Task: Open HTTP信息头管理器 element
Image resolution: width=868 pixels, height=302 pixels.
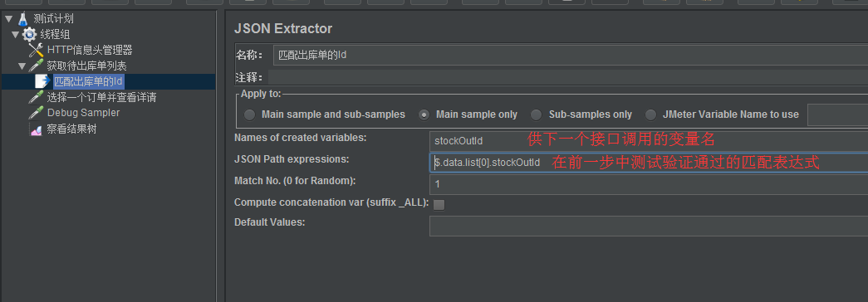Action: click(90, 51)
